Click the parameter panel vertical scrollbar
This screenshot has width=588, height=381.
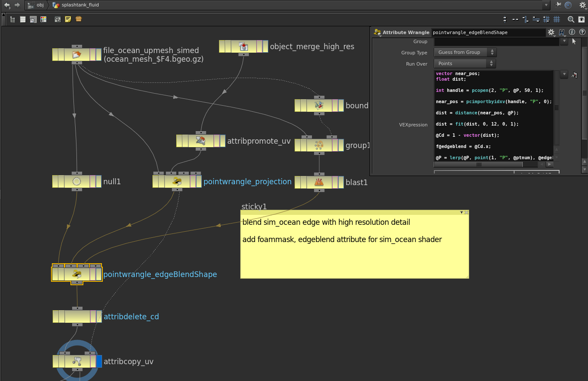pyautogui.click(x=585, y=93)
